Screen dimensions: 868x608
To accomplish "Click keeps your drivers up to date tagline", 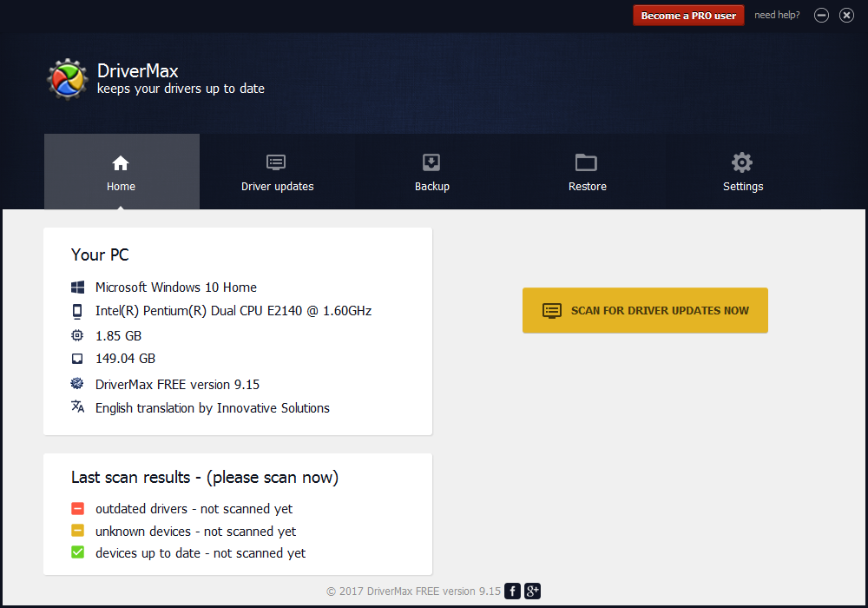I will [181, 89].
